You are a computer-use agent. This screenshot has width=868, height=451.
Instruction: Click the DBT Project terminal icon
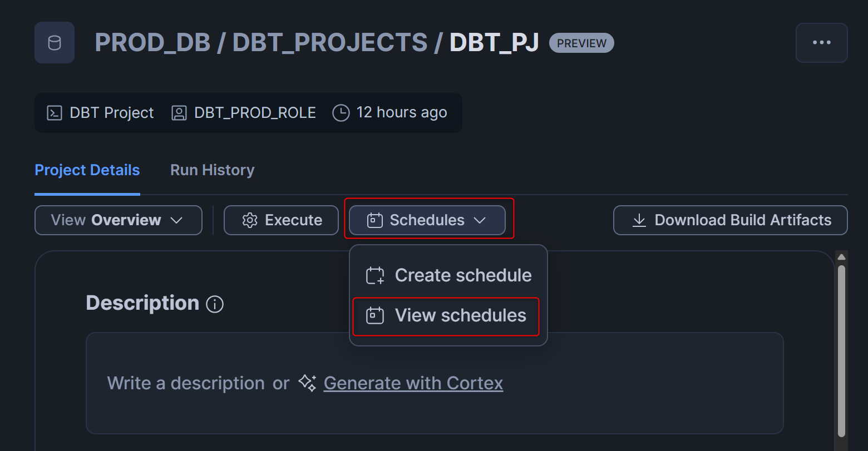[54, 113]
